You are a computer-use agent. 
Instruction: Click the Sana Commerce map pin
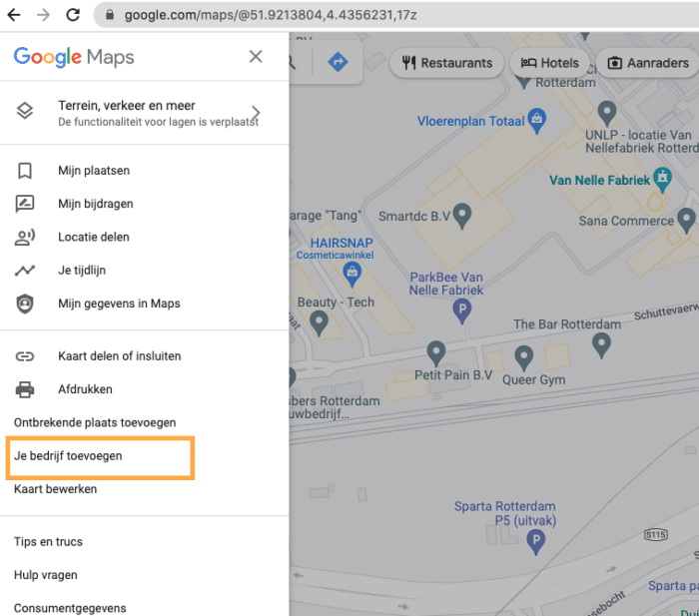coord(687,220)
